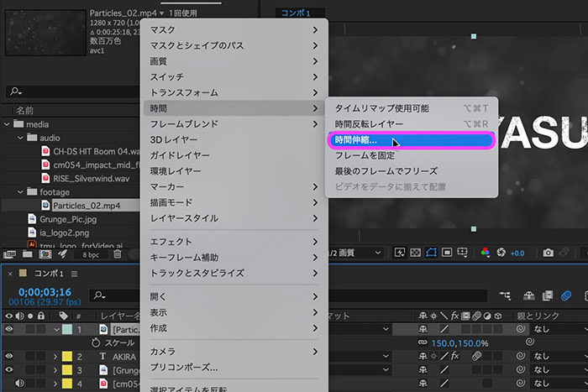Image resolution: width=588 pixels, height=392 pixels.
Task: Click the Enable Frame Blending timeline icon
Action: tap(548, 295)
